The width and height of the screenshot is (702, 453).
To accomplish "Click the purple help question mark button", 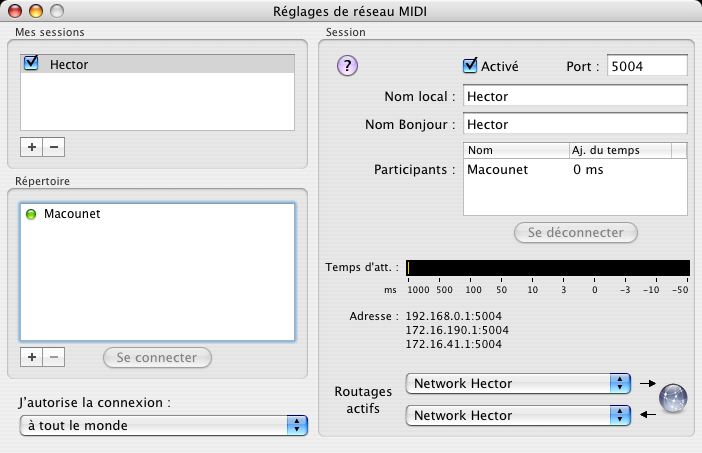I will 347,66.
